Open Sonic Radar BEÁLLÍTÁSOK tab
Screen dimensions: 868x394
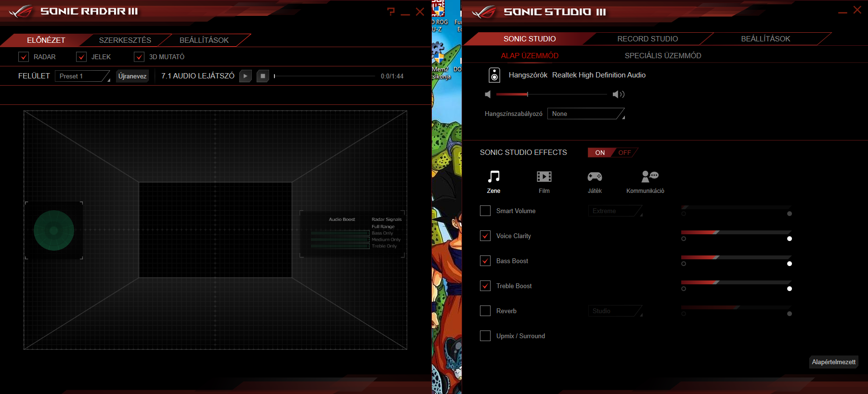(204, 40)
